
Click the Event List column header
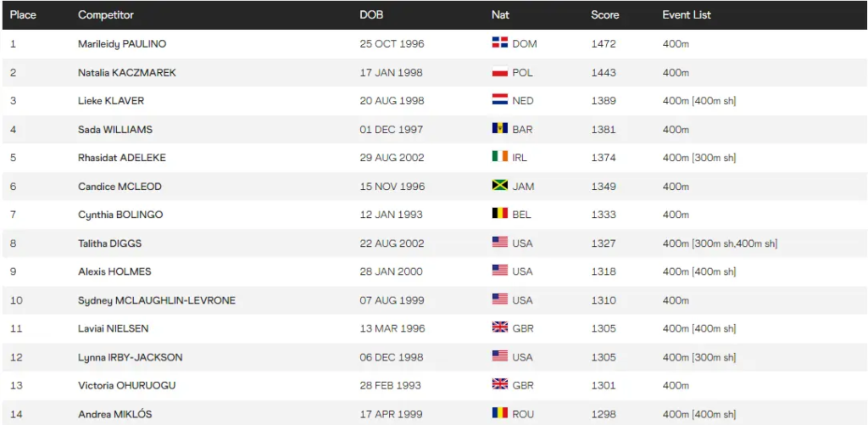click(x=687, y=15)
